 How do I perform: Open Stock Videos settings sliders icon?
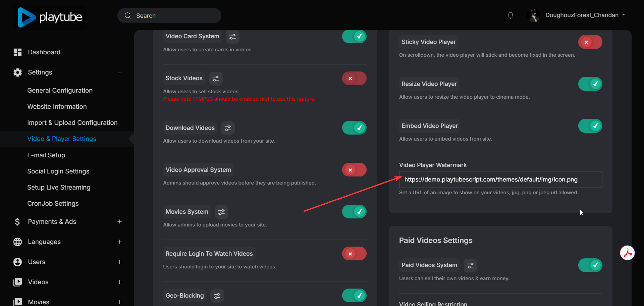point(216,79)
